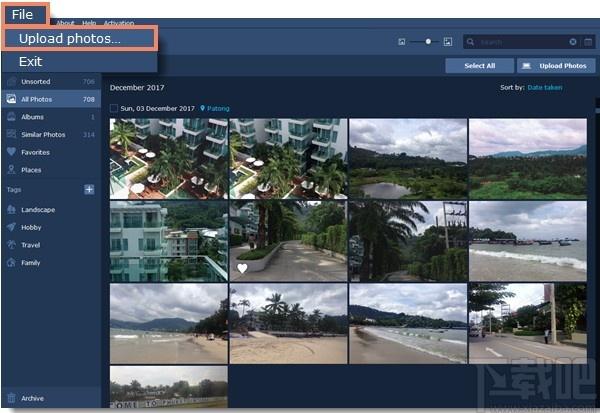Click the large thumbnail size icon

pyautogui.click(x=447, y=42)
